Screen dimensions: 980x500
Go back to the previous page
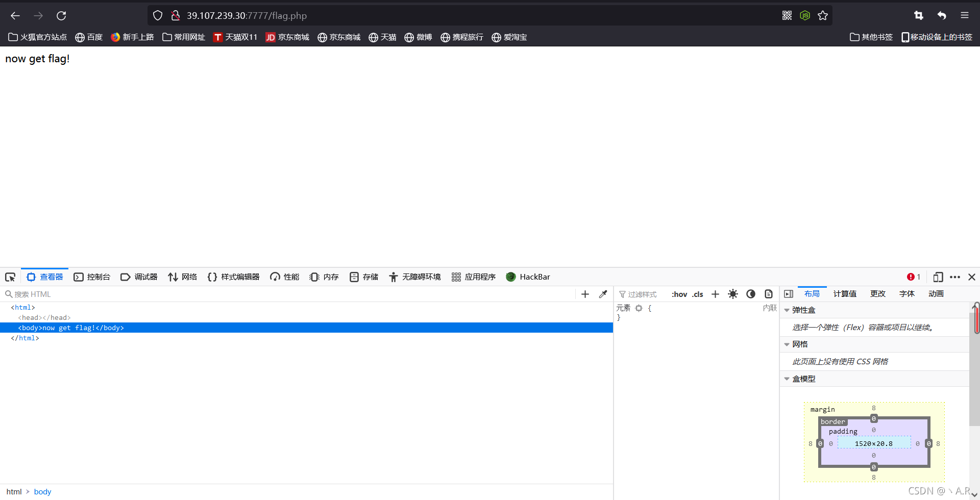15,16
